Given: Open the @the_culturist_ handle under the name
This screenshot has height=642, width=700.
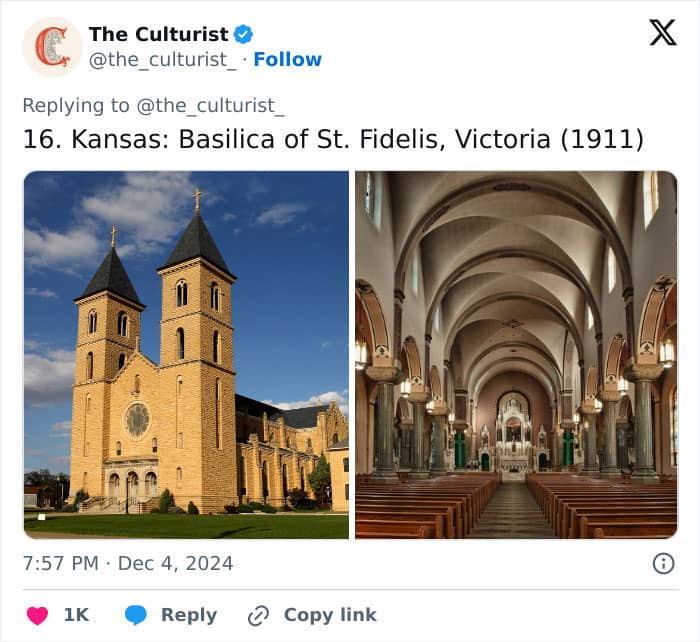Looking at the screenshot, I should 164,60.
